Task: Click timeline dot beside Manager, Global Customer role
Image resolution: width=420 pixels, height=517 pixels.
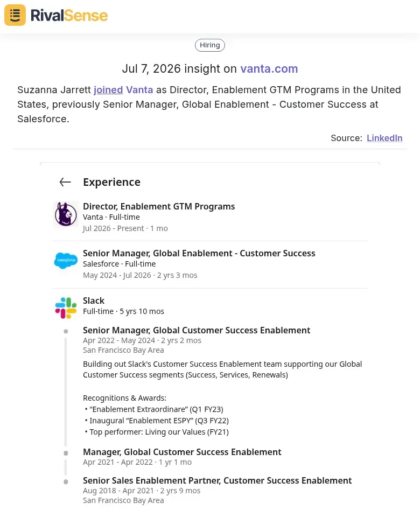Action: click(66, 453)
